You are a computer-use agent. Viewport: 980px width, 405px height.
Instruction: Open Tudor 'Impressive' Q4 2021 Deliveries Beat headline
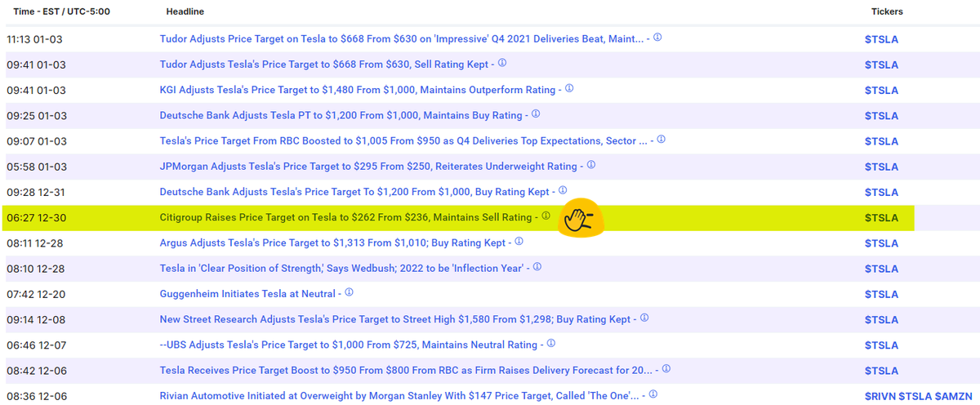[x=401, y=39]
